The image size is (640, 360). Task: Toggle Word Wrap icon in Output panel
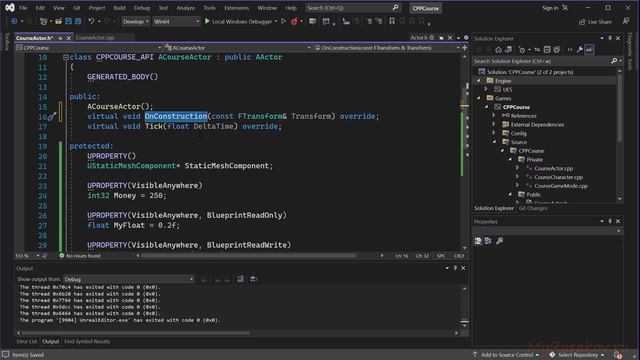pyautogui.click(x=253, y=279)
